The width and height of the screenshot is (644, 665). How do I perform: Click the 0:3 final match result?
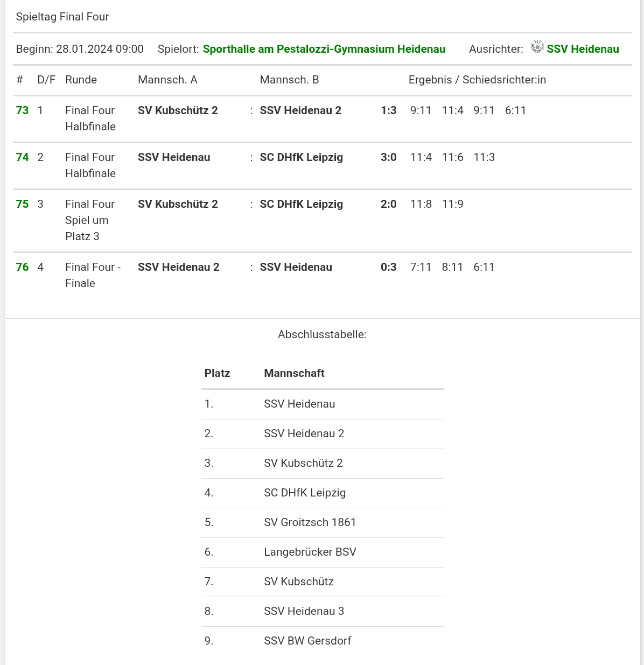(388, 267)
